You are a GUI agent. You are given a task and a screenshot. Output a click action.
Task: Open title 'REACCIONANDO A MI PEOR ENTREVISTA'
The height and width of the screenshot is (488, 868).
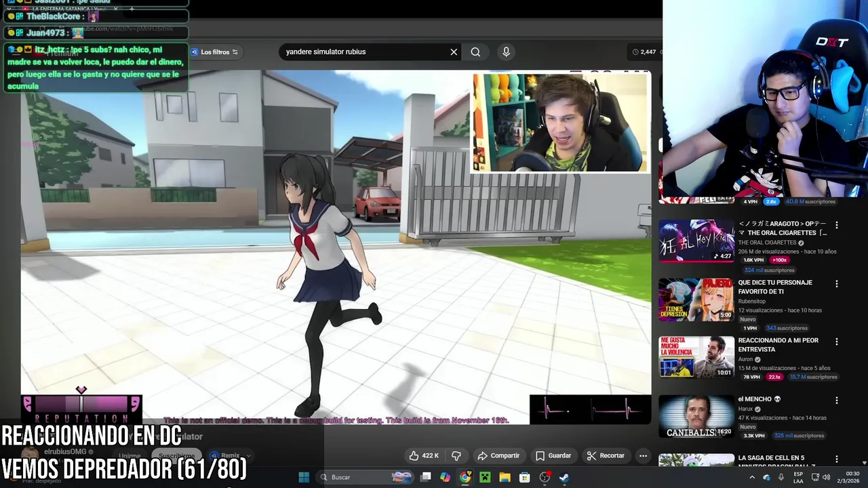(778, 344)
